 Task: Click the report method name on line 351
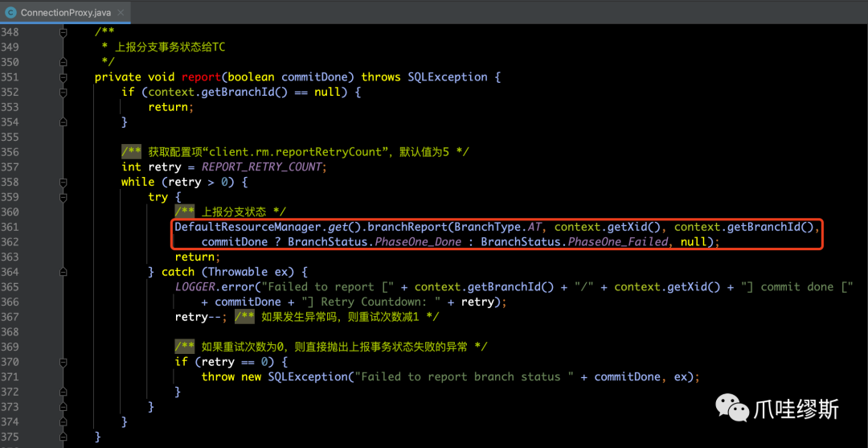pyautogui.click(x=202, y=77)
